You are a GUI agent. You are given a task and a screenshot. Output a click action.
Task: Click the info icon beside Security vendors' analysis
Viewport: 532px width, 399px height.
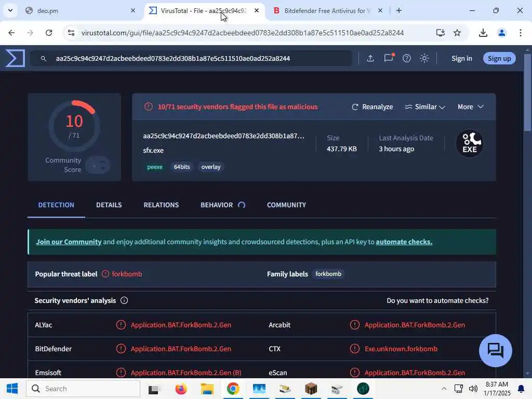[x=124, y=300]
